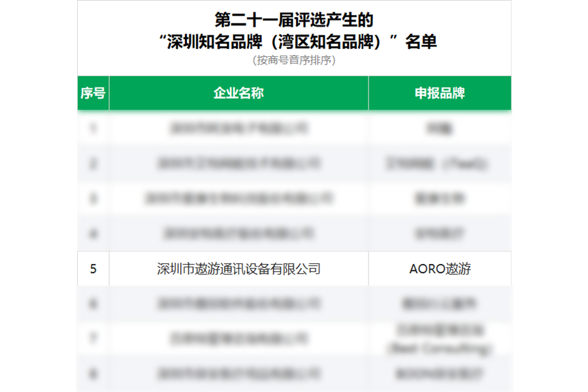Select the row number 5 cell

(x=93, y=269)
